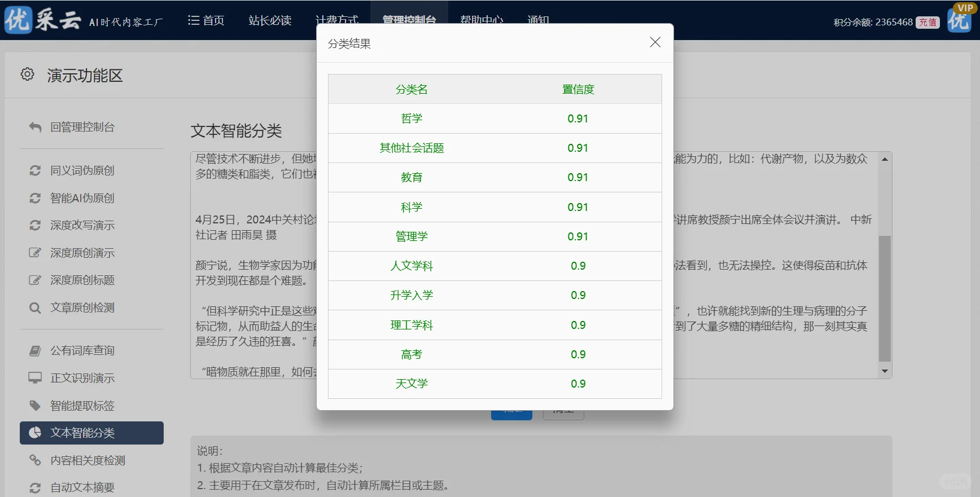Open 智能AI伪原创 in sidebar
This screenshot has height=497, width=980.
82,198
